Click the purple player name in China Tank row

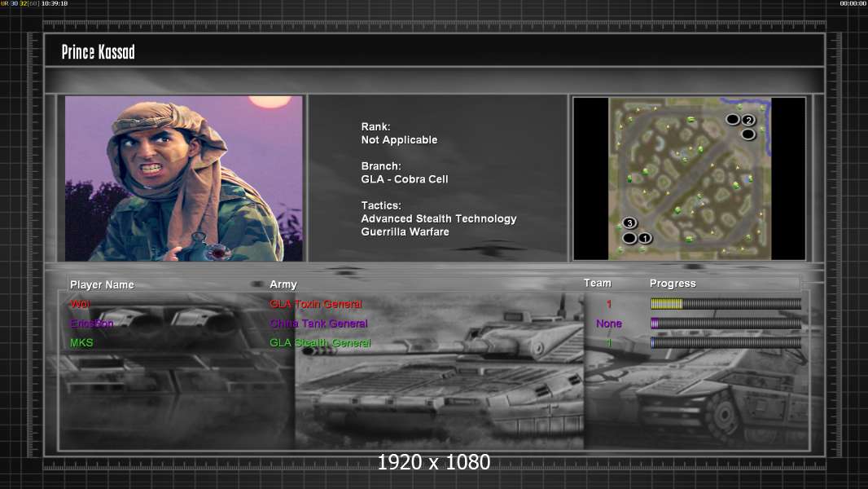coord(92,324)
